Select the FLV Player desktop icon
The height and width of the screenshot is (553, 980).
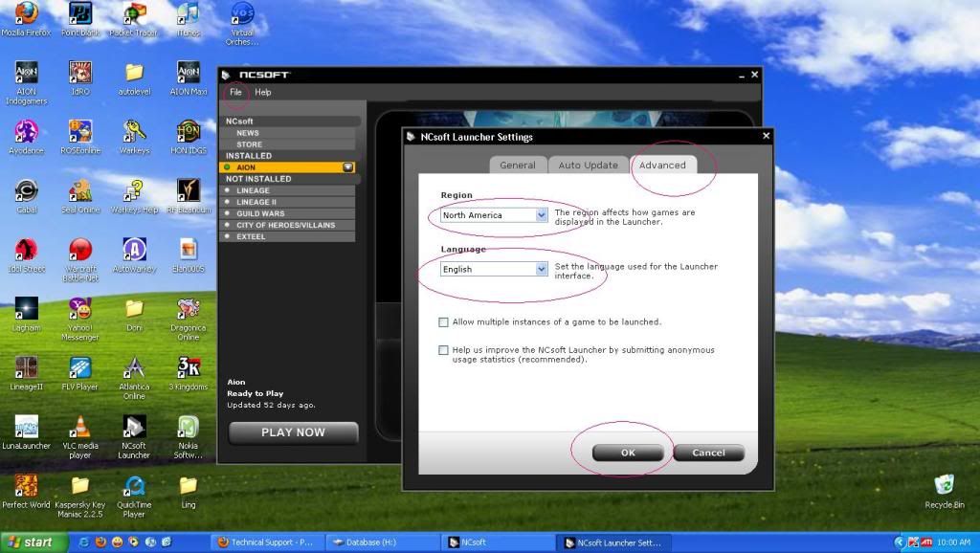tap(80, 368)
